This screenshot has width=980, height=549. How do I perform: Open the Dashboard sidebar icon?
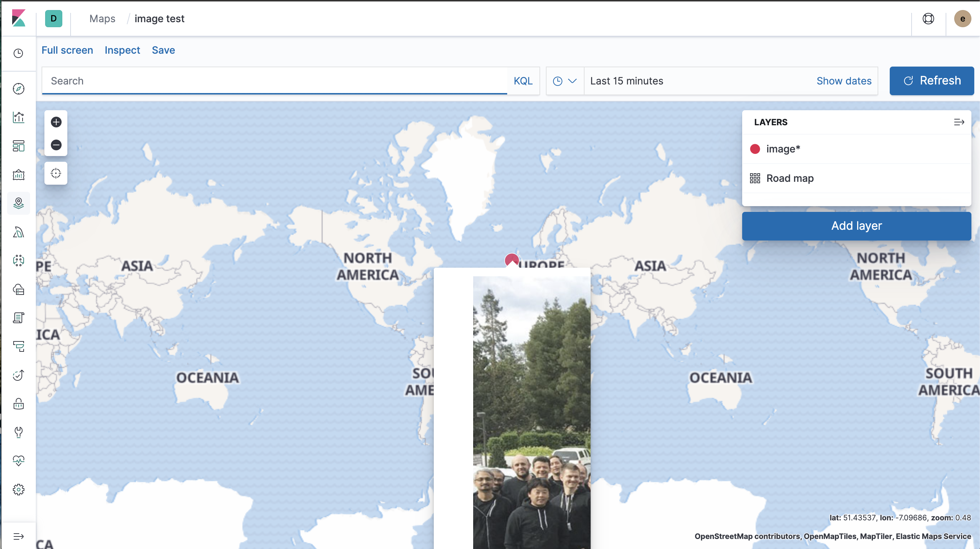point(18,146)
